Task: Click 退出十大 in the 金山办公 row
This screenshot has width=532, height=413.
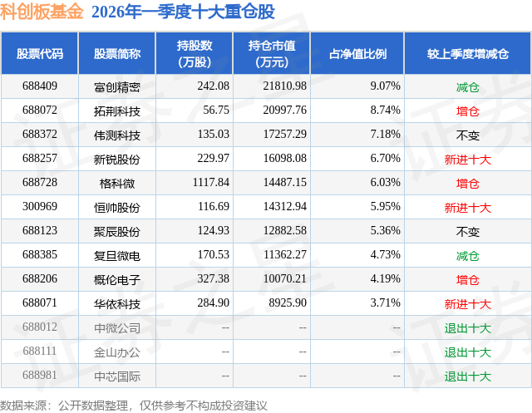Action: 468,352
